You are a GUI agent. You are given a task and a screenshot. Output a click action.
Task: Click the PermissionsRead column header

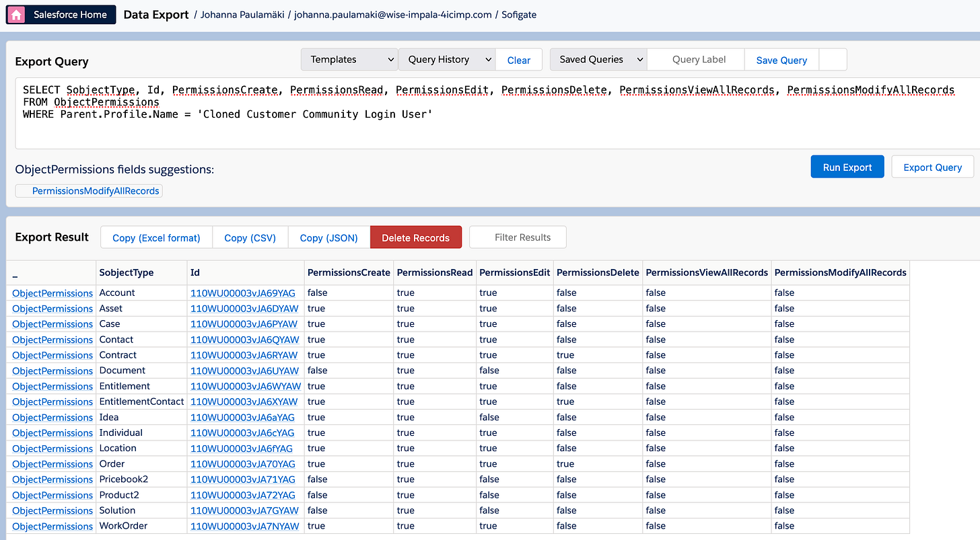click(435, 272)
